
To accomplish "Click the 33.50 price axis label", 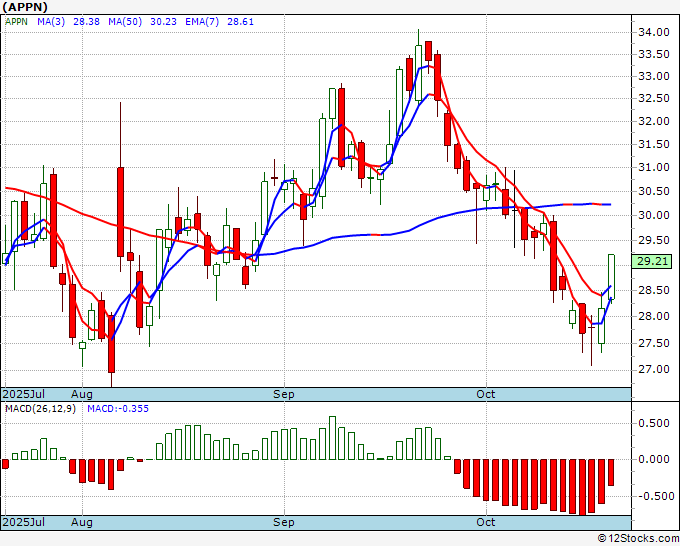I will [x=654, y=54].
